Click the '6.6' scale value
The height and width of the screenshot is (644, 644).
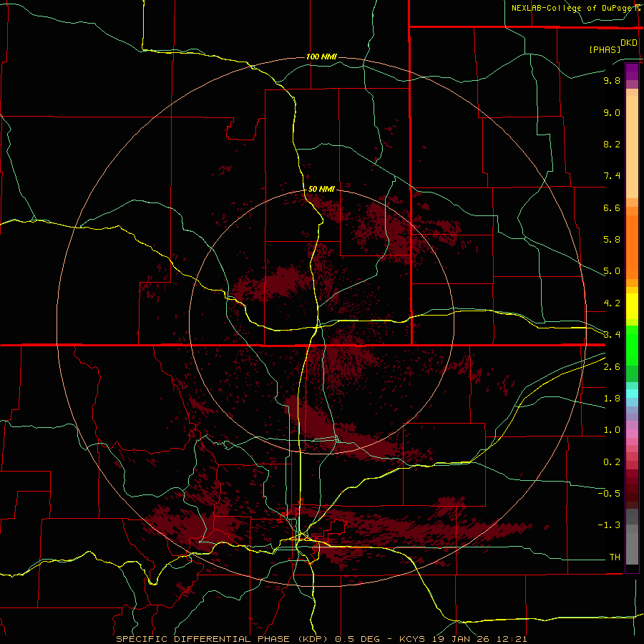click(612, 208)
